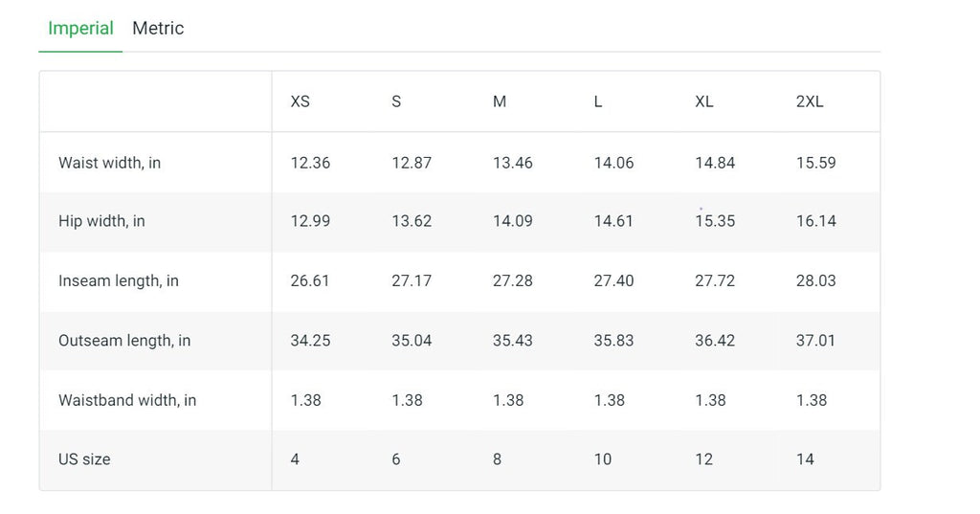This screenshot has height=514, width=980.
Task: Click the Waistband width row label
Action: [x=127, y=400]
